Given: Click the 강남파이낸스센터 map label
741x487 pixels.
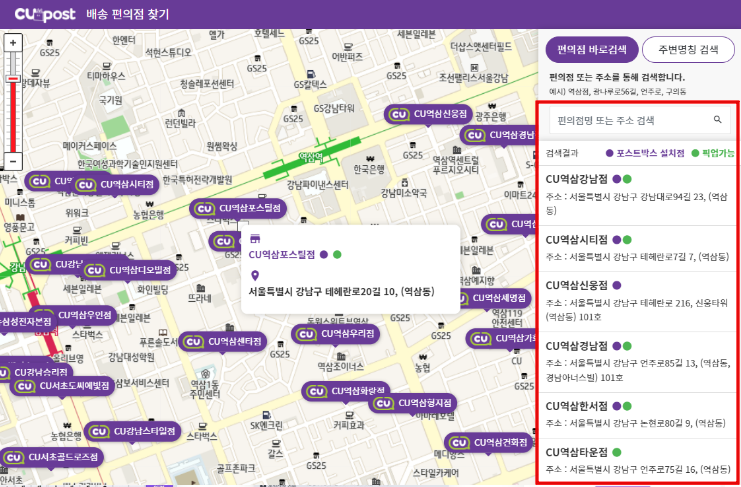Looking at the screenshot, I should pos(318,184).
